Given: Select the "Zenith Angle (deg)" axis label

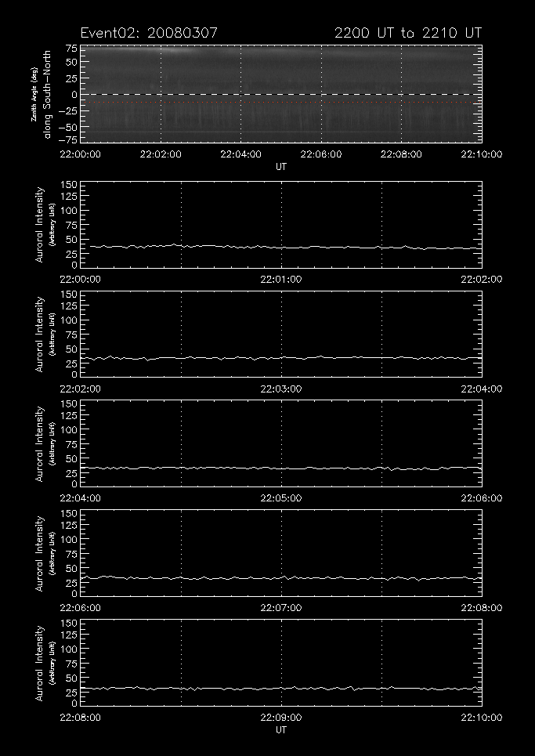Looking at the screenshot, I should (34, 95).
